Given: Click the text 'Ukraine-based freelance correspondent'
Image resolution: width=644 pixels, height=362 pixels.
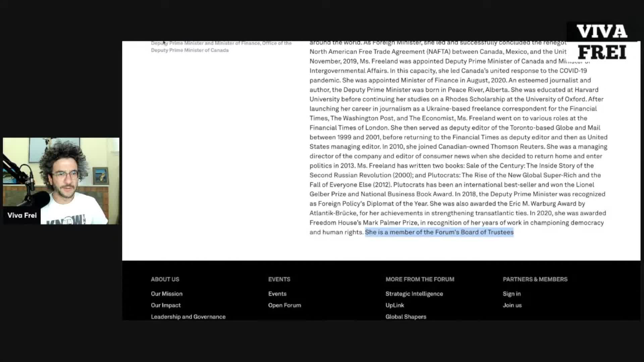Looking at the screenshot, I should coord(486,109).
